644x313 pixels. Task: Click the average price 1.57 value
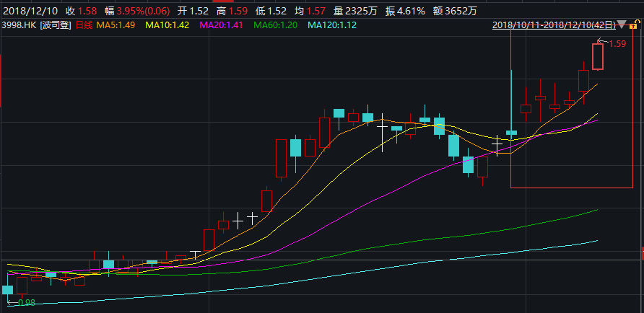tap(318, 11)
